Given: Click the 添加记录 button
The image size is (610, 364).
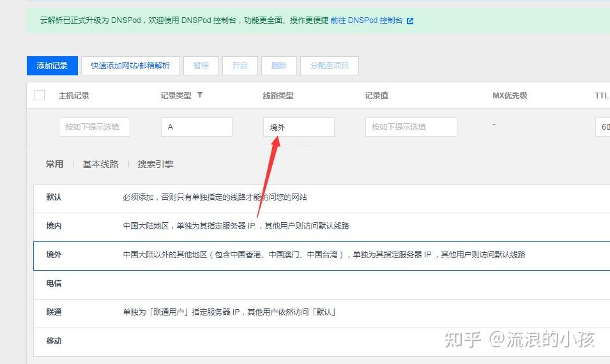Looking at the screenshot, I should coord(52,66).
